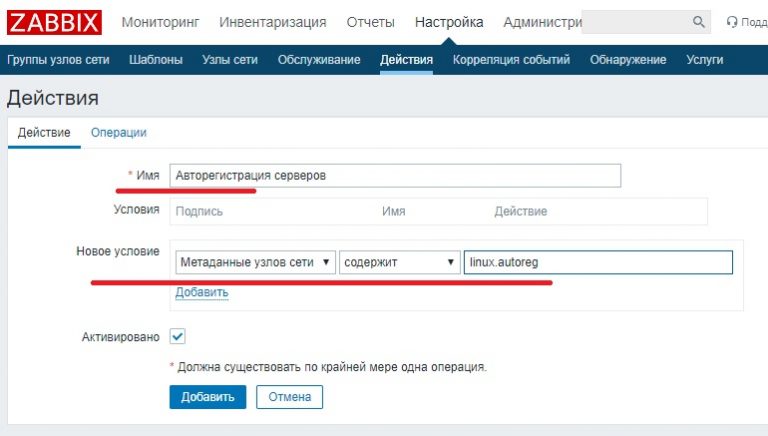768x436 pixels.
Task: Click the search magnifier icon
Action: point(698,22)
